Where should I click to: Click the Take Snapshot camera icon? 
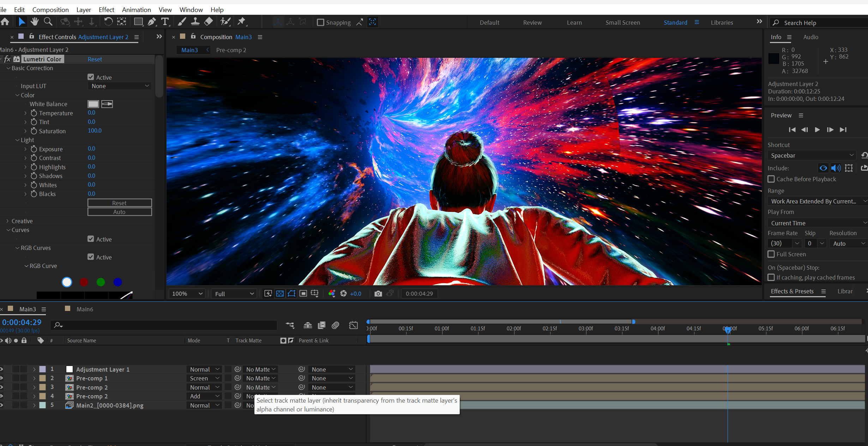click(x=378, y=294)
